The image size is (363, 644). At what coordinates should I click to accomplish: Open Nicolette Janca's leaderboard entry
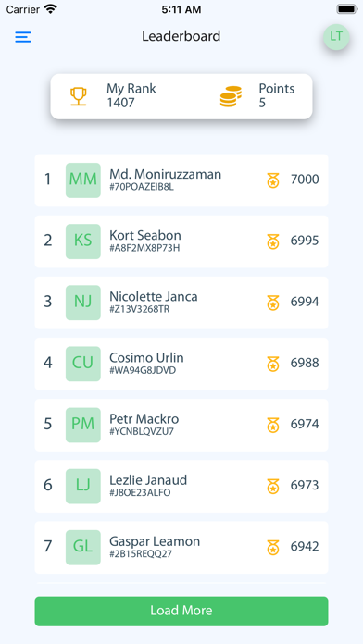point(181,303)
